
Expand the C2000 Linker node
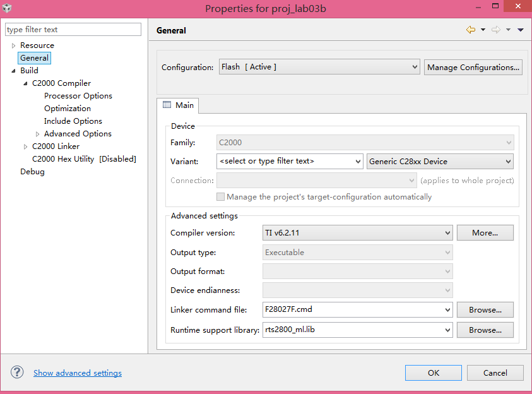[x=26, y=146]
